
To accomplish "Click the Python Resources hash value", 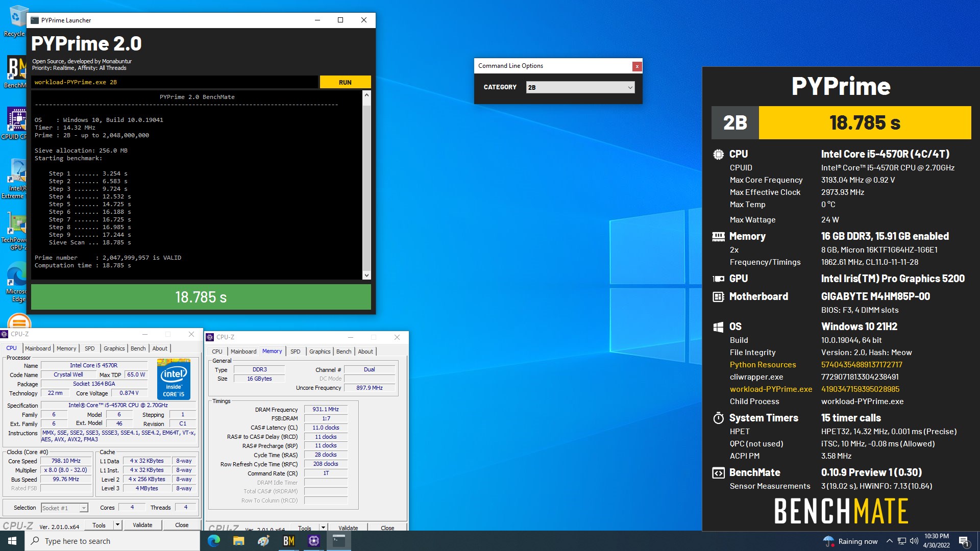I will click(862, 365).
